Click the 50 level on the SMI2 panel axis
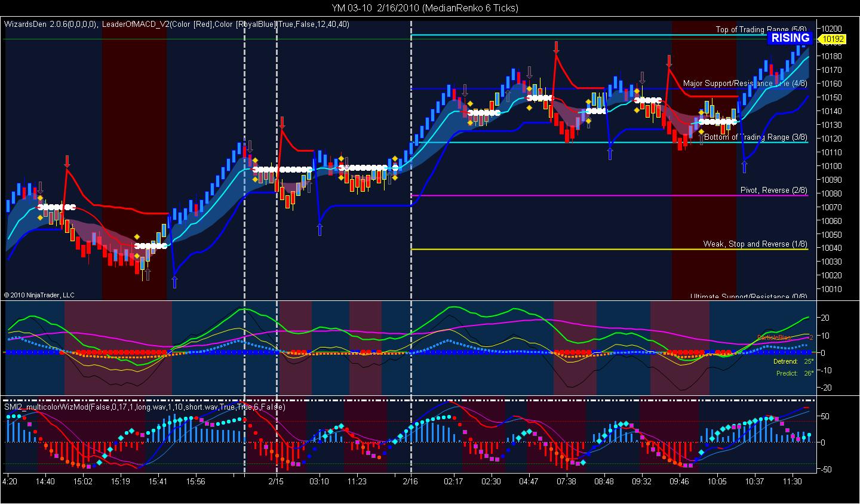Viewport: 860px width, 504px height. tap(825, 416)
